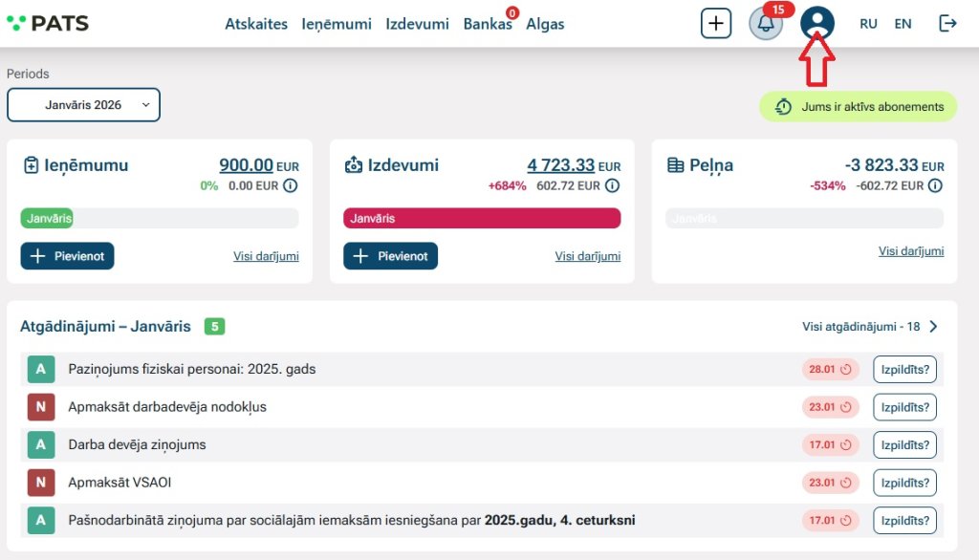Mark 'Paziņojums fiziskai personai' as Izpildīts
979x560 pixels.
(x=904, y=369)
